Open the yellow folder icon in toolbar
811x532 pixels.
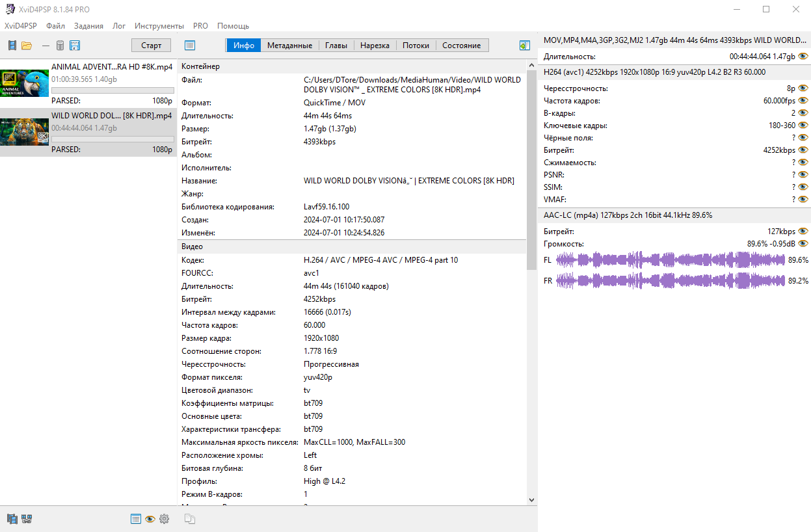pos(27,46)
